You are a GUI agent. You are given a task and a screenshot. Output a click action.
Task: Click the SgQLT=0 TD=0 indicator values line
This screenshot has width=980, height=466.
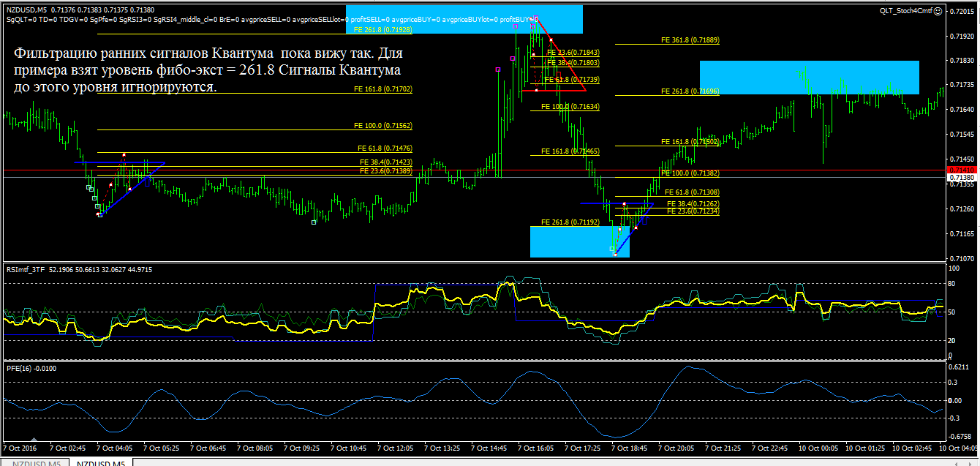(272, 18)
